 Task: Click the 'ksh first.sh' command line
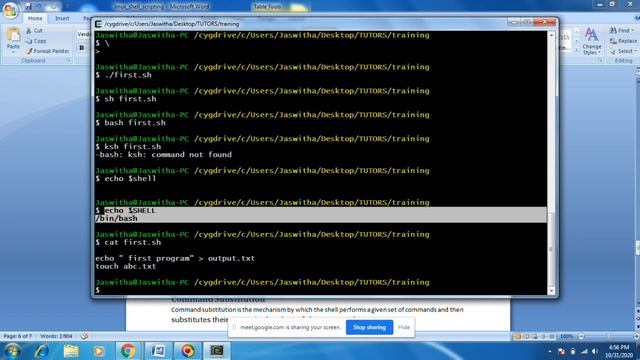pyautogui.click(x=128, y=147)
